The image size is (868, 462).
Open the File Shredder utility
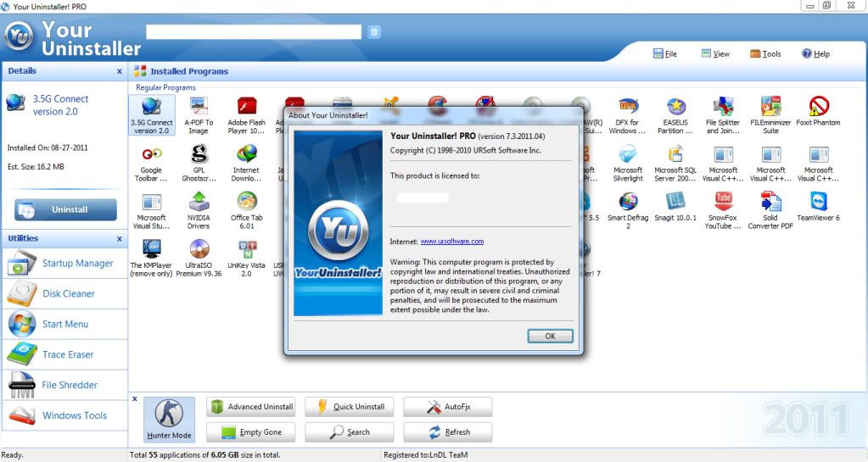[x=64, y=385]
